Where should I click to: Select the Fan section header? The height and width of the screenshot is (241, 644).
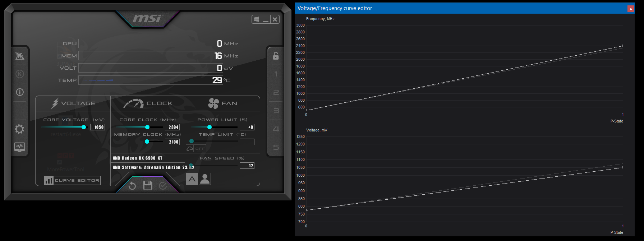tap(222, 103)
